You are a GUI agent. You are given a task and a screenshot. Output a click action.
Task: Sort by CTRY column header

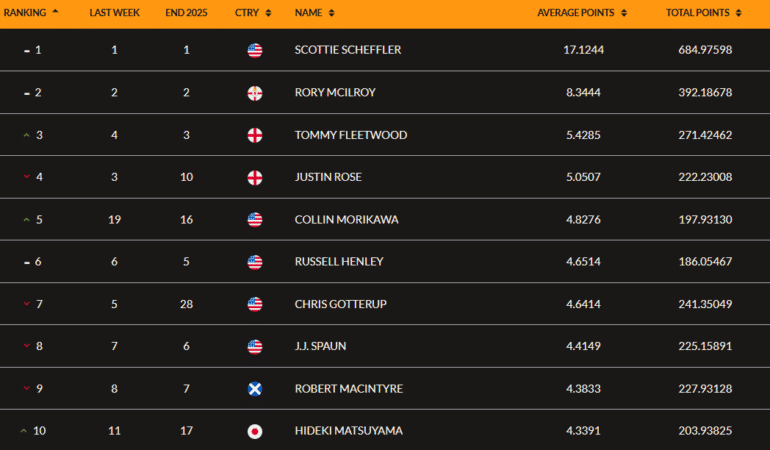tap(253, 13)
